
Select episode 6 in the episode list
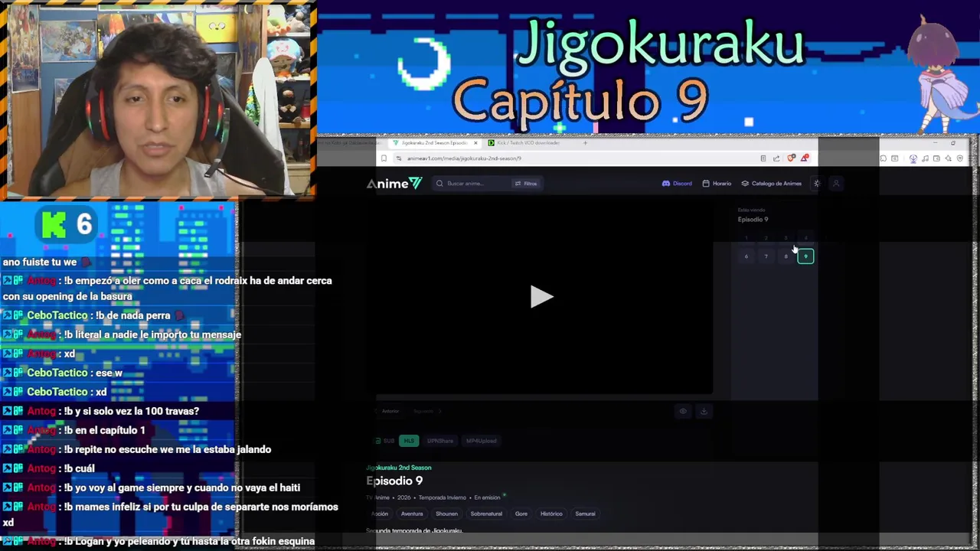point(746,256)
